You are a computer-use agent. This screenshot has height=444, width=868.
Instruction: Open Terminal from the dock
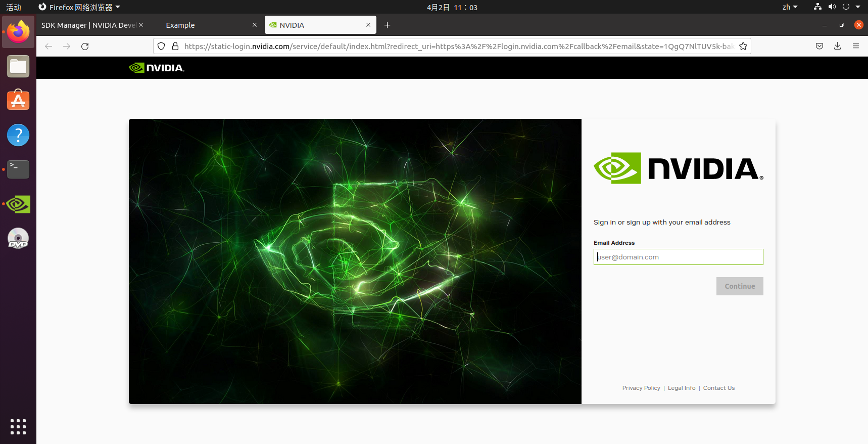pos(18,169)
